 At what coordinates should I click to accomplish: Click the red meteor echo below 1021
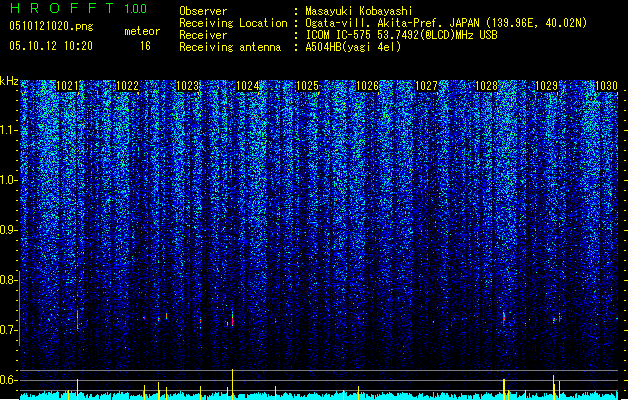77,321
